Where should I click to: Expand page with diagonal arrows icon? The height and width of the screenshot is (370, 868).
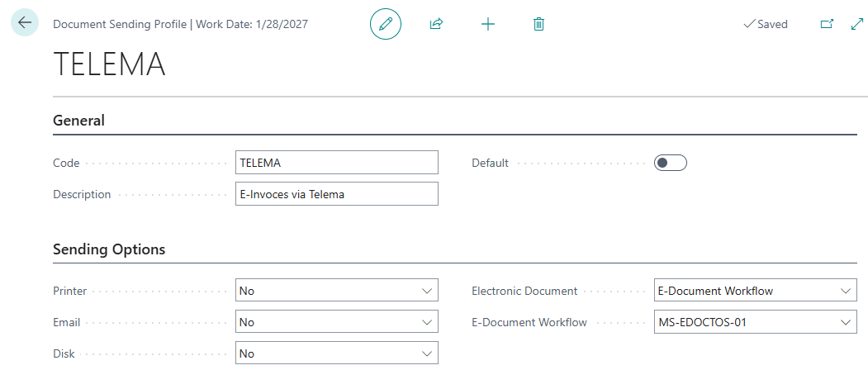pos(856,24)
